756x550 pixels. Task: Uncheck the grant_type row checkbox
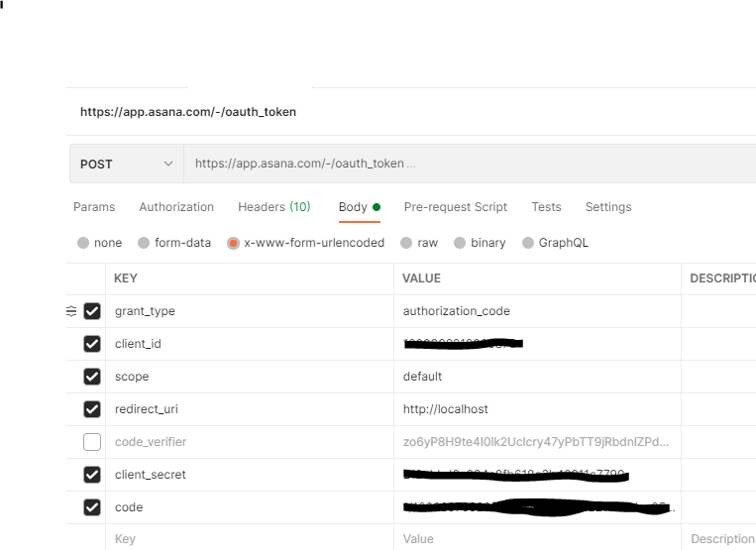click(x=92, y=311)
